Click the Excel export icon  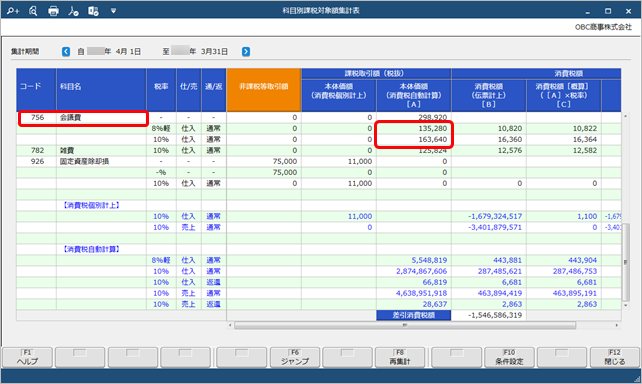coord(93,11)
